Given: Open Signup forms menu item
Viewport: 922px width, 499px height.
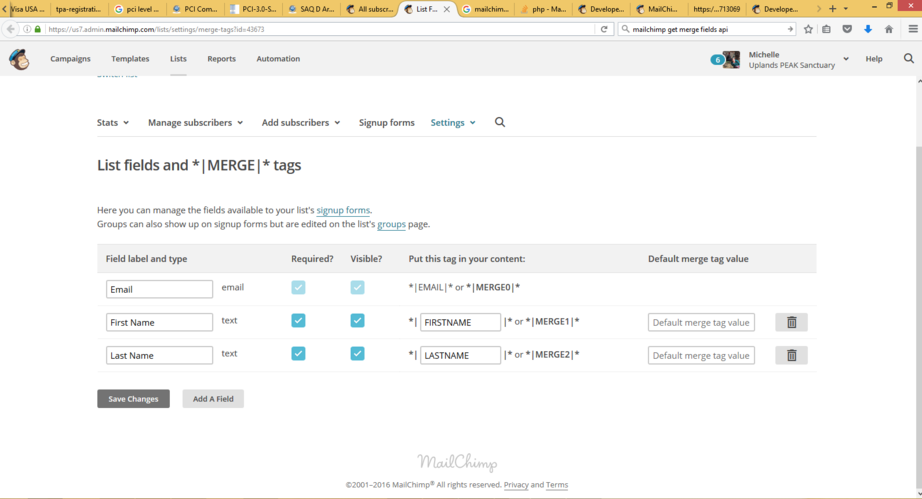Looking at the screenshot, I should pos(386,122).
